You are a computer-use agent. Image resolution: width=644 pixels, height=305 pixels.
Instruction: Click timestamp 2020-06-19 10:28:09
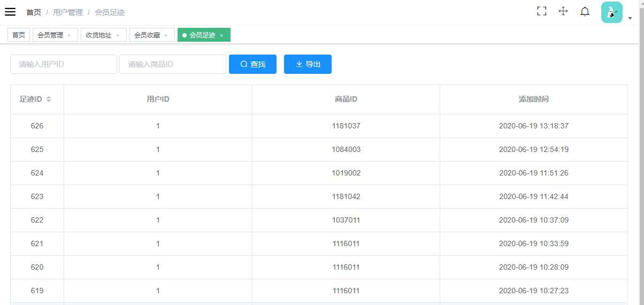[534, 267]
